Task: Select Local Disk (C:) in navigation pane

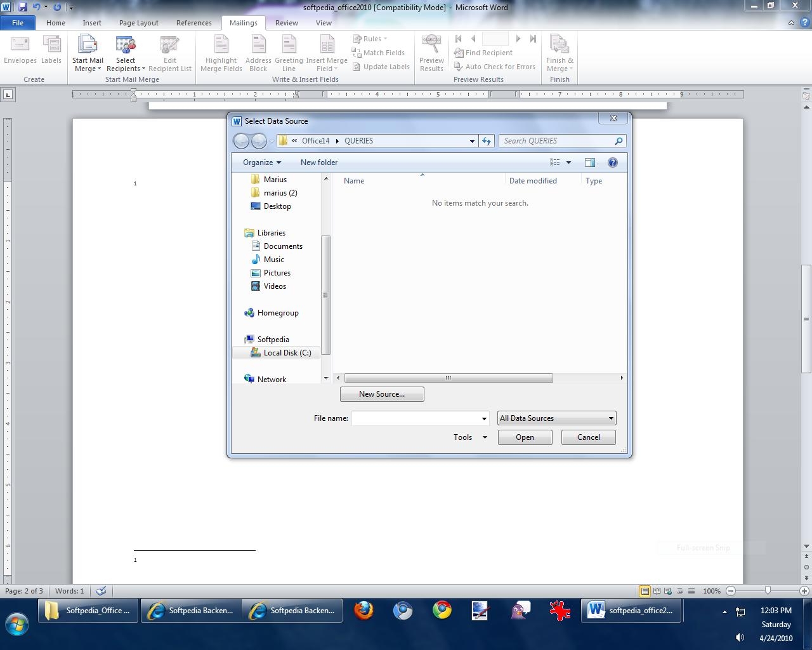Action: pyautogui.click(x=287, y=353)
